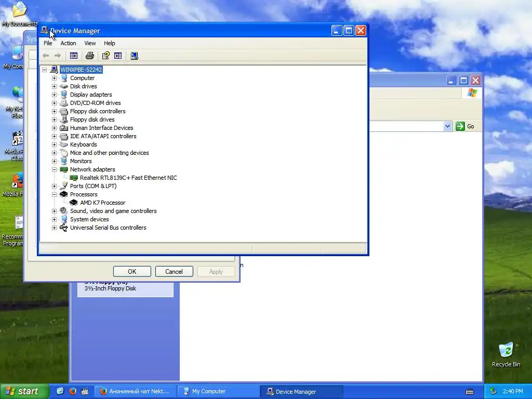
Task: Click the Floppy disk controllers icon
Action: tap(64, 111)
